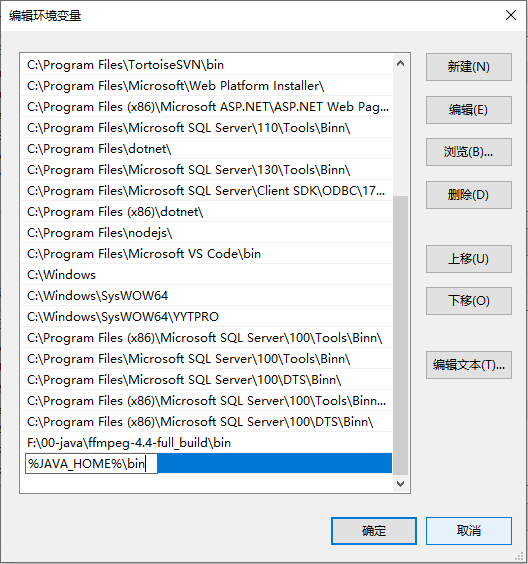
Task: Select the Microsoft VS Code\bin entry
Action: tap(206, 254)
